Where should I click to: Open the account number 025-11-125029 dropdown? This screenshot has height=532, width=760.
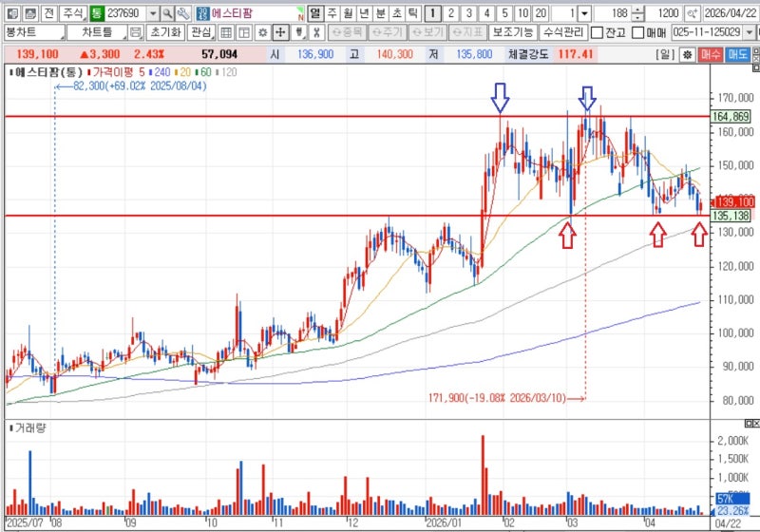(x=750, y=31)
